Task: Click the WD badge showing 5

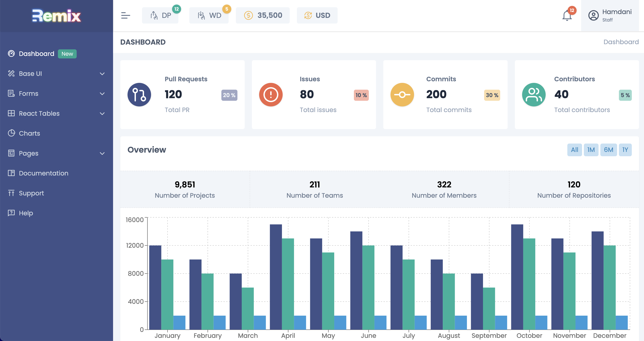Action: (x=227, y=9)
